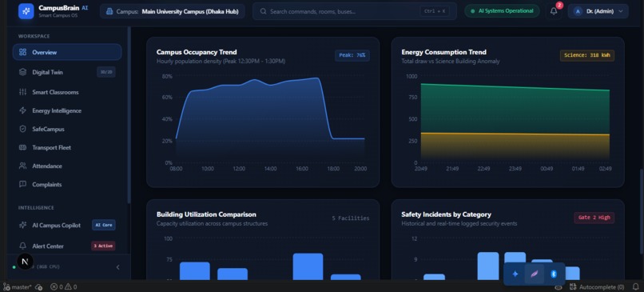Open Transport Fleet section
Image resolution: width=644 pixels, height=292 pixels.
(67, 148)
